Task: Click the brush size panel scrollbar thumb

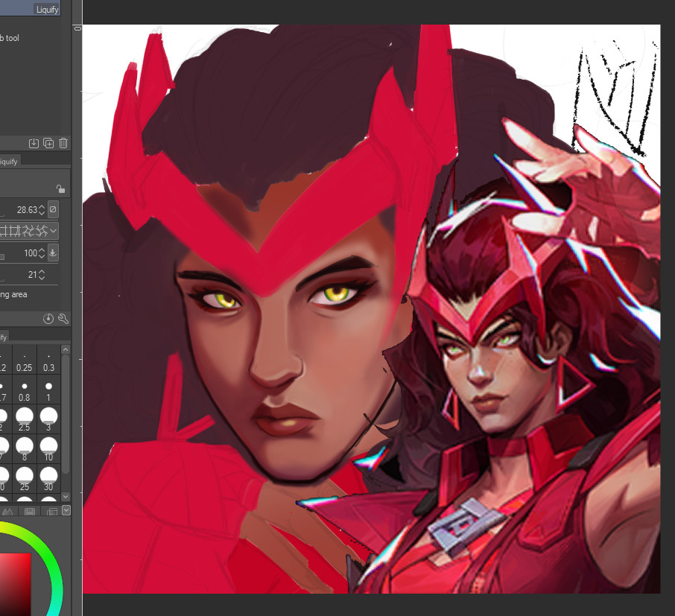Action: (66, 413)
